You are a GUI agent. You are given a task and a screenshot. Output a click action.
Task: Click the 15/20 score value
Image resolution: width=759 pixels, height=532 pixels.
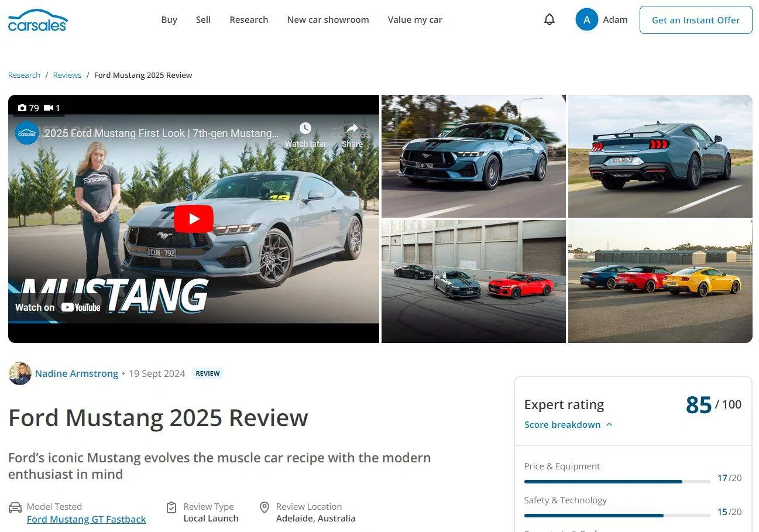click(x=729, y=512)
